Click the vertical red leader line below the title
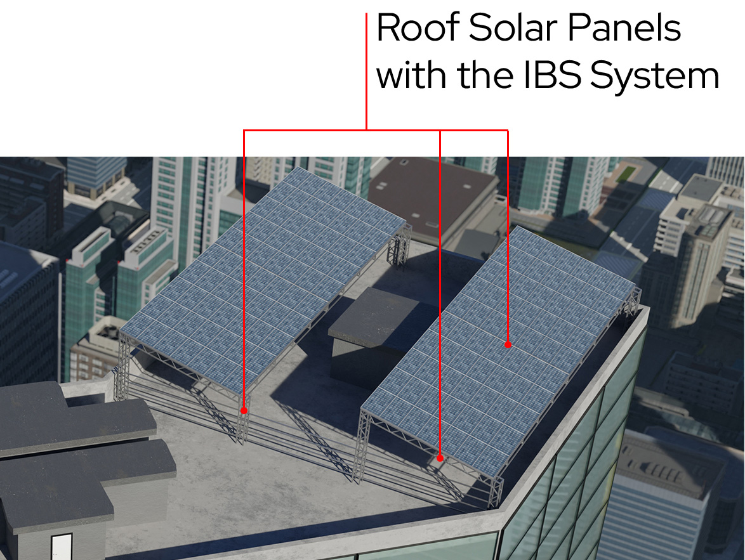The width and height of the screenshot is (745, 560). pos(367,70)
